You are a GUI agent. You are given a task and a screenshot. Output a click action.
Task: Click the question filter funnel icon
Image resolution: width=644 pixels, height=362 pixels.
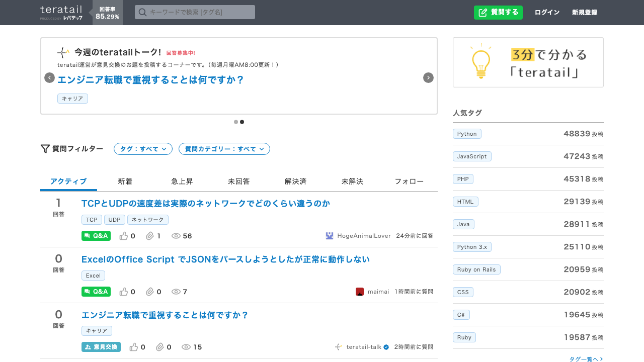[x=45, y=148]
